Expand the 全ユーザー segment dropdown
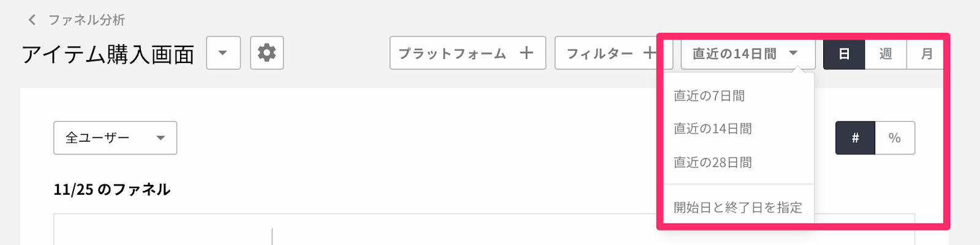Screen dimensions: 980x245 point(115,138)
